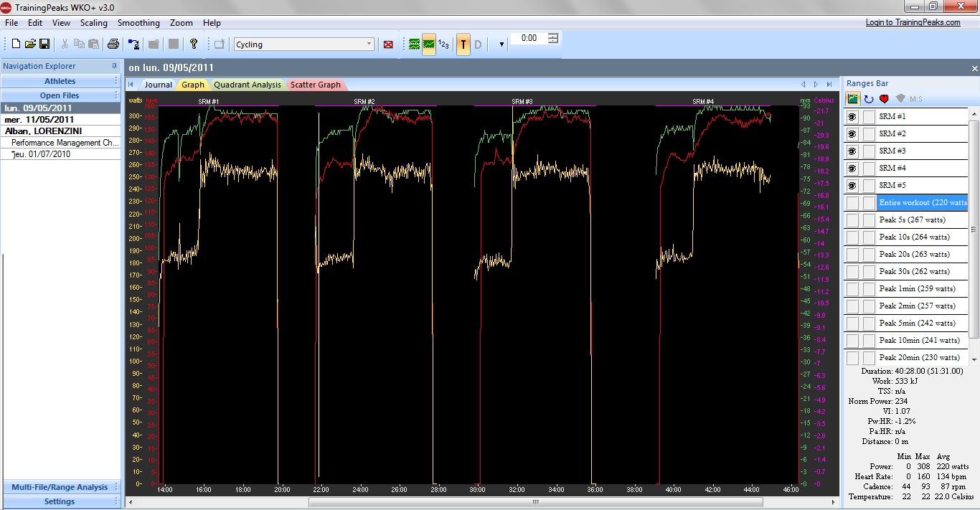Screen dimensions: 980x510
Task: Click the grey diamond icon in Ranges Bar
Action: coord(900,99)
